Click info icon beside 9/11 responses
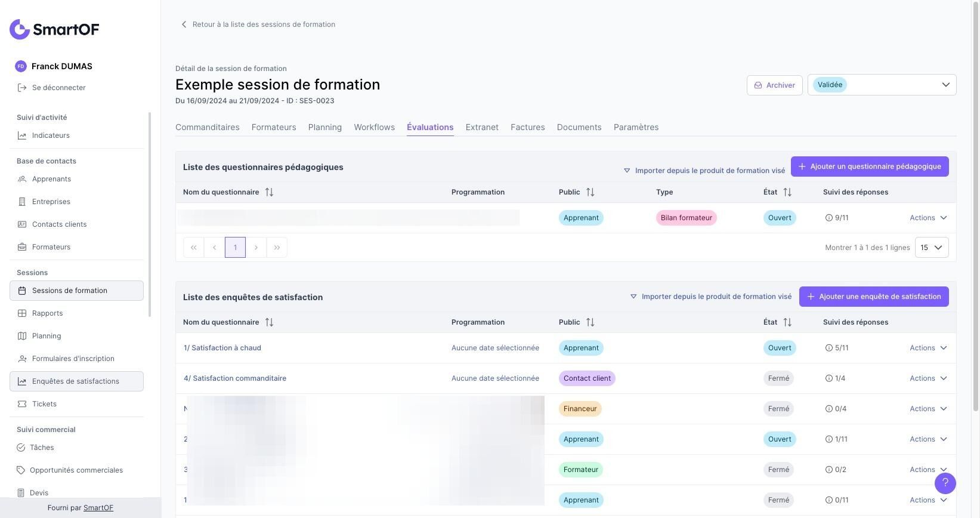Image resolution: width=980 pixels, height=518 pixels. 828,218
